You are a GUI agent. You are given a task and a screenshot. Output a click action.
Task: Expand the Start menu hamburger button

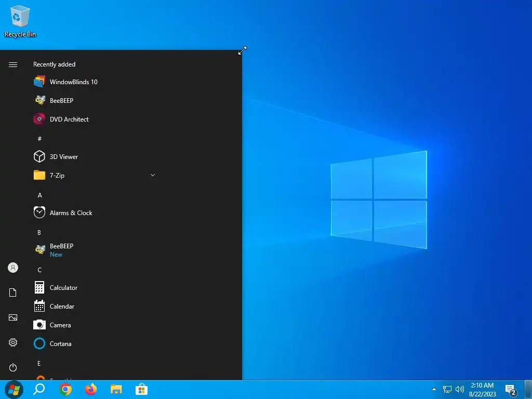click(x=13, y=64)
